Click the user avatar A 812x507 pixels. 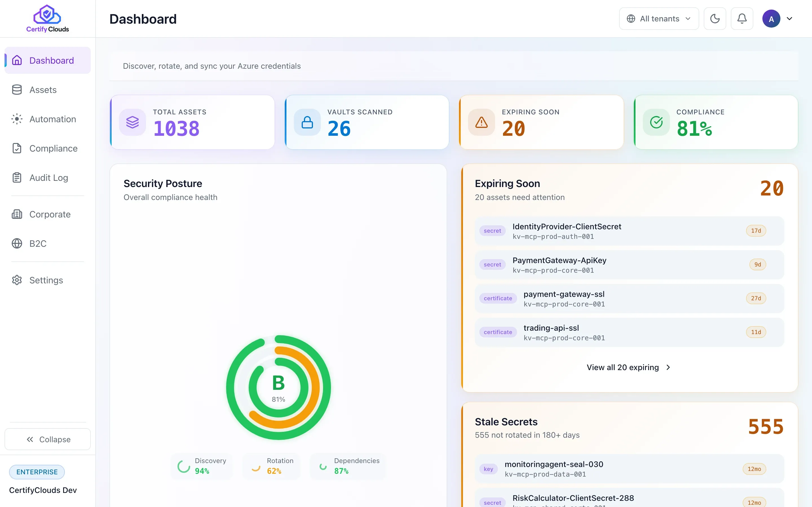pos(771,19)
